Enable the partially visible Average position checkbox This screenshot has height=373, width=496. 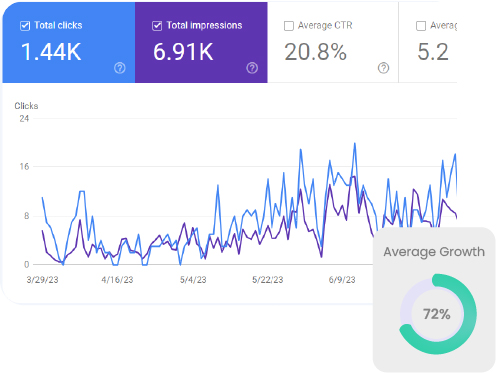[x=421, y=26]
